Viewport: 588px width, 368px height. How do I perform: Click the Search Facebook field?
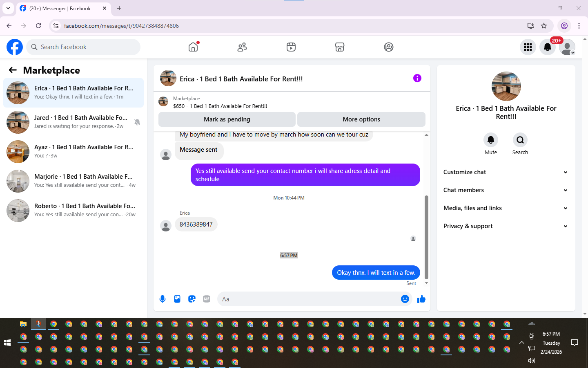[x=83, y=47]
